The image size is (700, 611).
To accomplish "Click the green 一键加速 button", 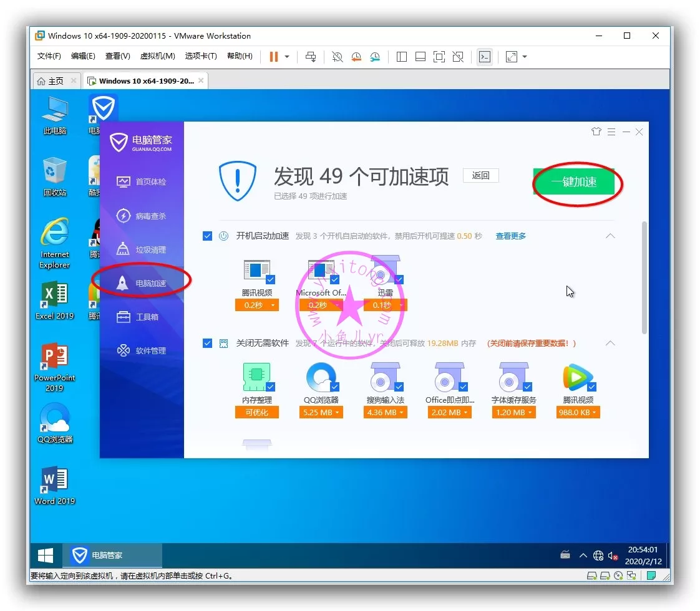I will coord(574,182).
